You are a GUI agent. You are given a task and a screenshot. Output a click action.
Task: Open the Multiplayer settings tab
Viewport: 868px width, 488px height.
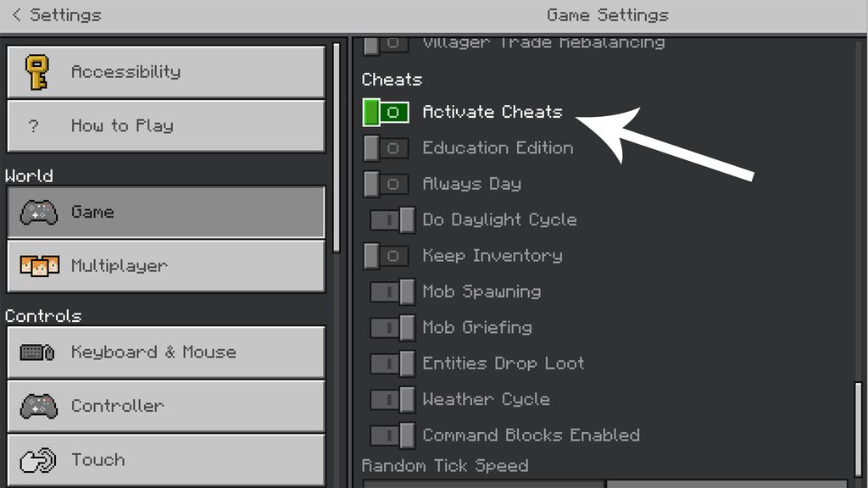[166, 266]
